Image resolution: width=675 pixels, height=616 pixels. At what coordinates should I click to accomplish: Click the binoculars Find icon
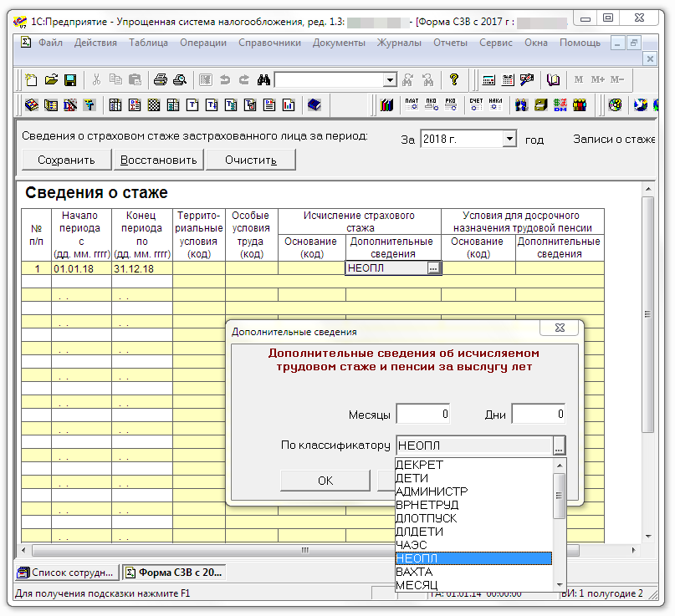(x=263, y=80)
